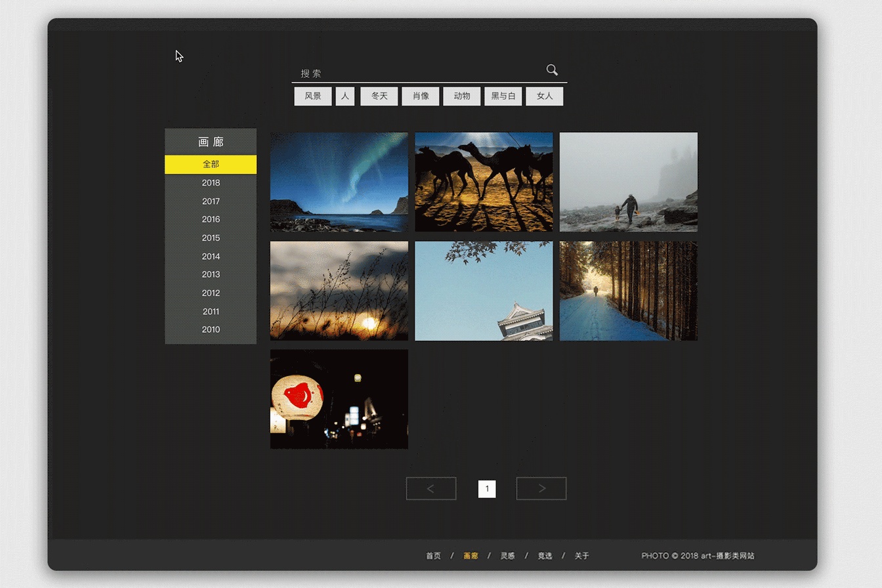Filter by the 女人 tag
Screen dimensions: 882x588
pyautogui.click(x=545, y=96)
